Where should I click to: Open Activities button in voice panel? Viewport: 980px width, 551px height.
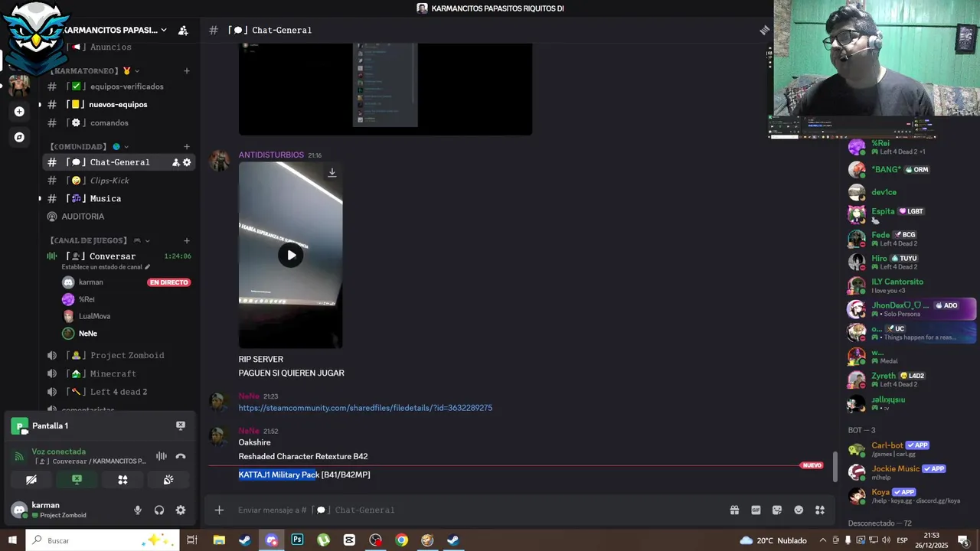(x=122, y=480)
